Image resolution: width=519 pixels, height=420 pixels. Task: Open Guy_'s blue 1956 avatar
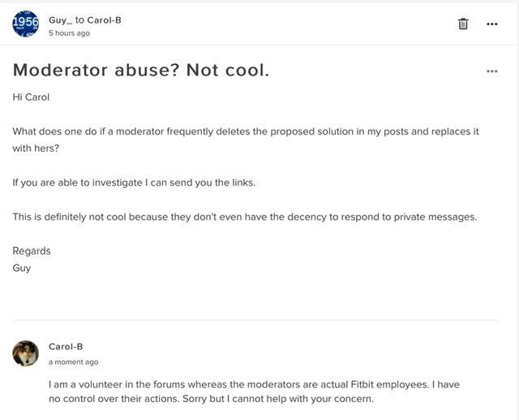(x=25, y=24)
